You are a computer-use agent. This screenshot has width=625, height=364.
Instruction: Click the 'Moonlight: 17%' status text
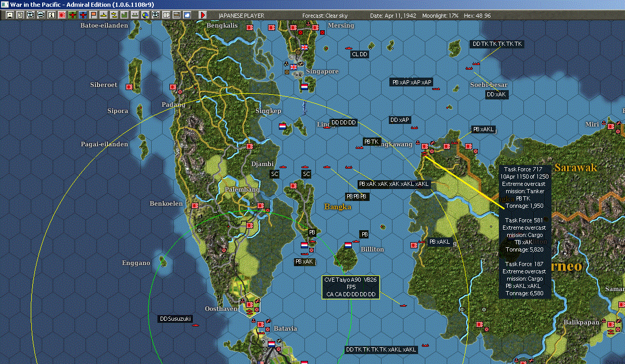(x=440, y=16)
